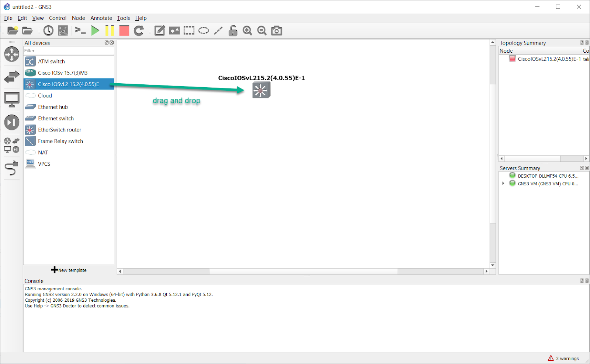Open console for all devices icon
Viewport: 590px width, 364px height.
tap(80, 31)
